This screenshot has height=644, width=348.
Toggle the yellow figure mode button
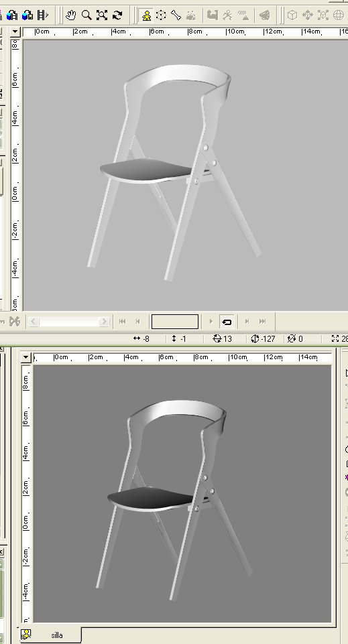(146, 15)
